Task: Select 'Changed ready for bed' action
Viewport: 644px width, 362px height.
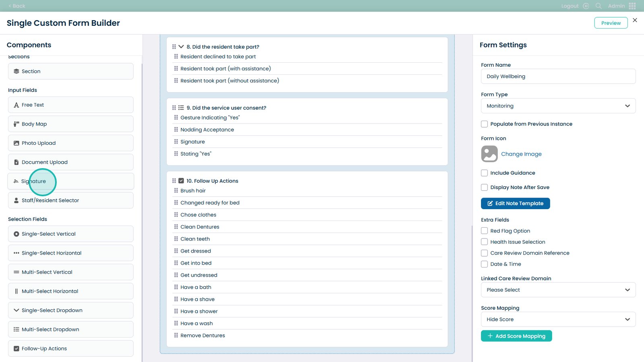Action: pos(308,203)
